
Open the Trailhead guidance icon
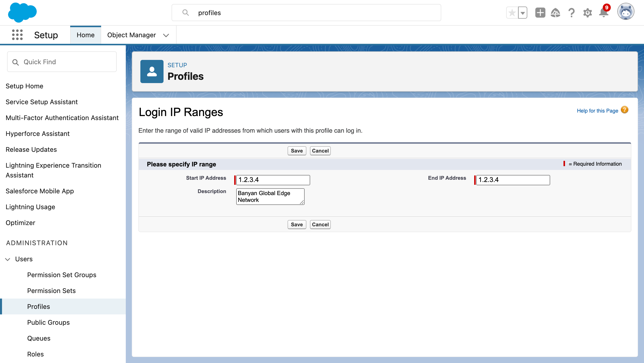[x=555, y=13]
